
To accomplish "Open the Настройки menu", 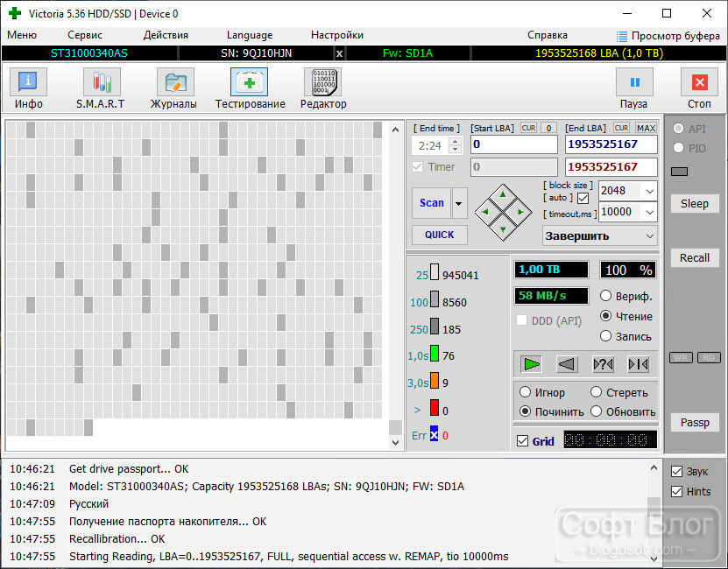I will click(x=337, y=35).
